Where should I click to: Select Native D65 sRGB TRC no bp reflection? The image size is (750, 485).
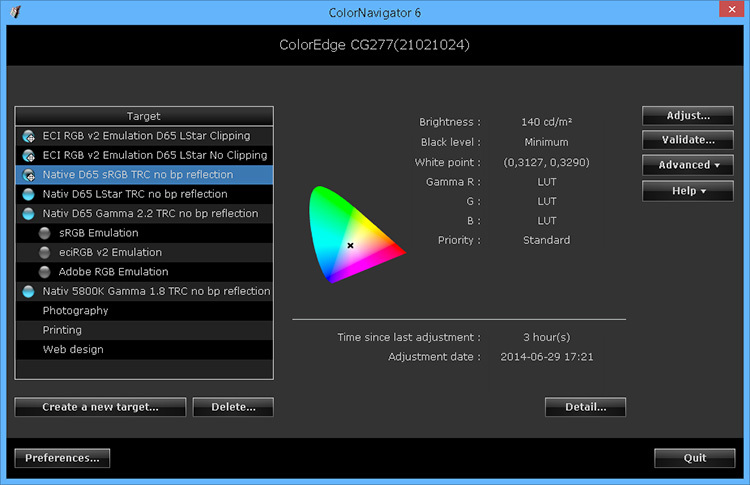144,175
